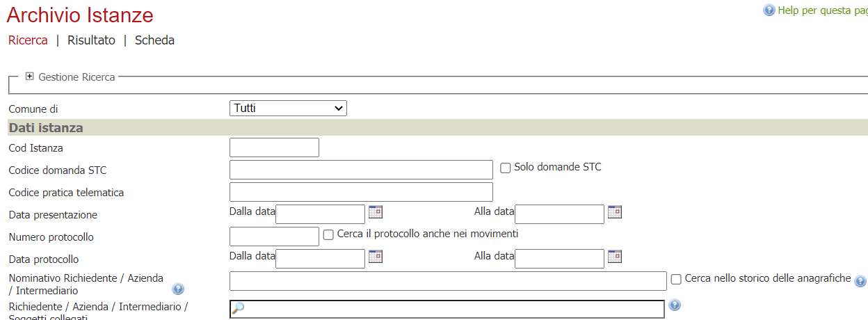Image resolution: width=868 pixels, height=320 pixels.
Task: Tick Cerca nello storico delle anagrafiche
Action: [676, 279]
